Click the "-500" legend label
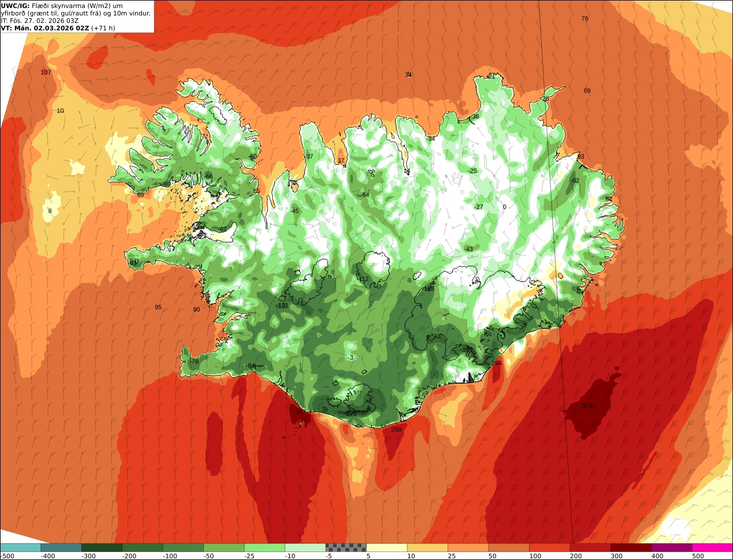The height and width of the screenshot is (560, 733). click(7, 556)
